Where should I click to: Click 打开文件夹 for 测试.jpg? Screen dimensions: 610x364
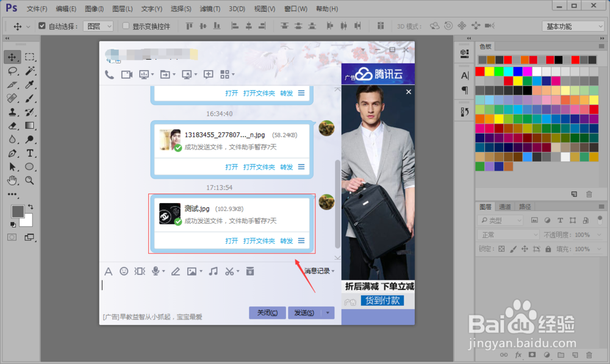[x=259, y=241]
